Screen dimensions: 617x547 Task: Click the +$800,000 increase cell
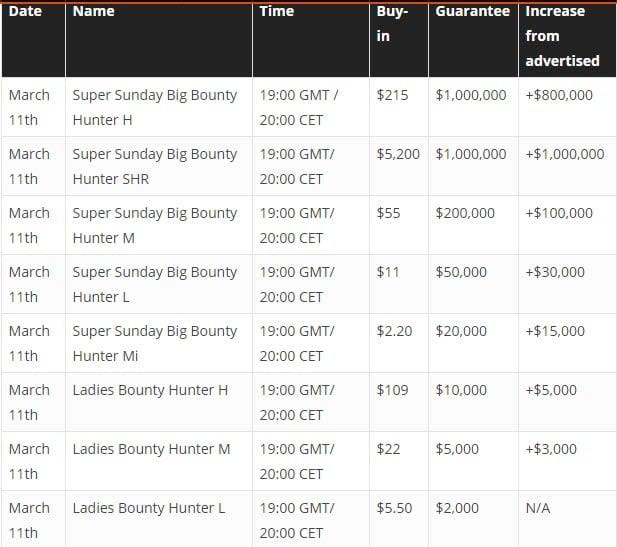pyautogui.click(x=558, y=95)
